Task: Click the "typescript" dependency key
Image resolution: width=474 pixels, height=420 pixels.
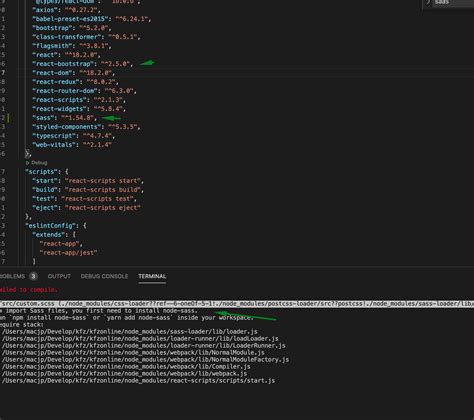Action: pyautogui.click(x=54, y=136)
